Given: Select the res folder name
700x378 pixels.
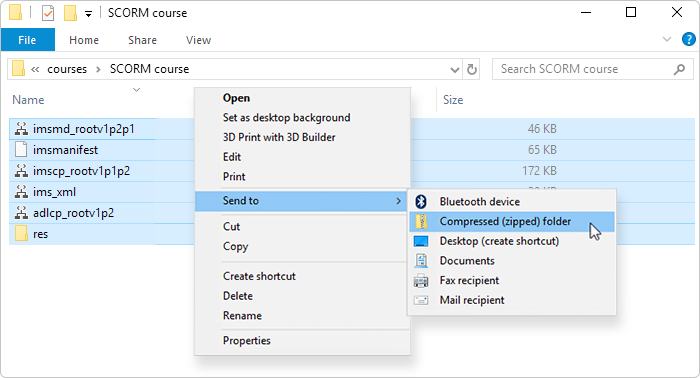Looking at the screenshot, I should coord(40,234).
